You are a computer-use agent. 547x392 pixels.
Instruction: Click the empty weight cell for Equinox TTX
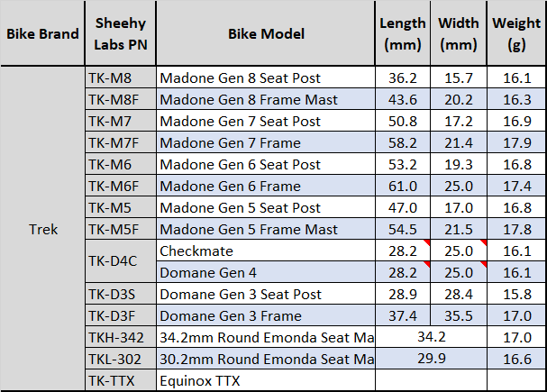click(x=516, y=380)
